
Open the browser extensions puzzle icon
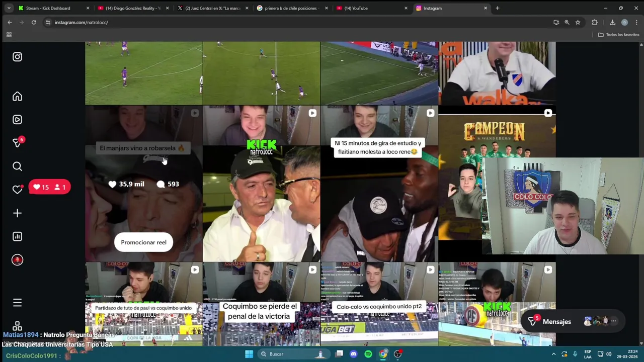click(595, 22)
